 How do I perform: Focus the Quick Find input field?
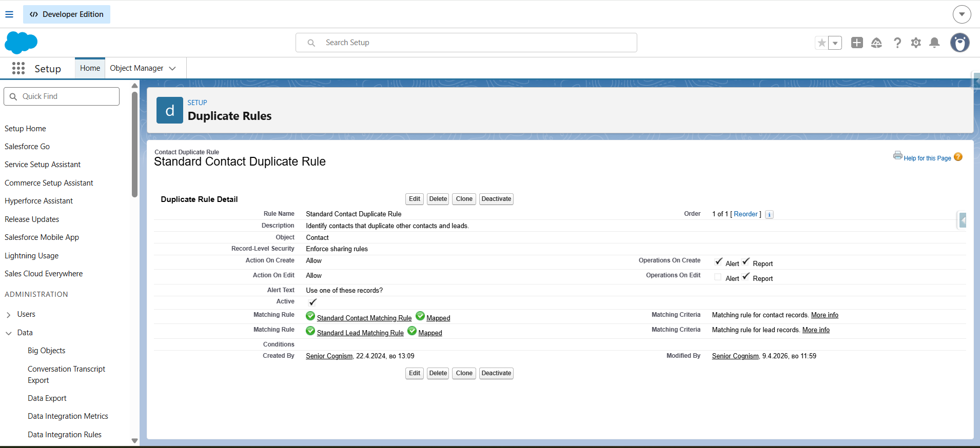pyautogui.click(x=67, y=96)
